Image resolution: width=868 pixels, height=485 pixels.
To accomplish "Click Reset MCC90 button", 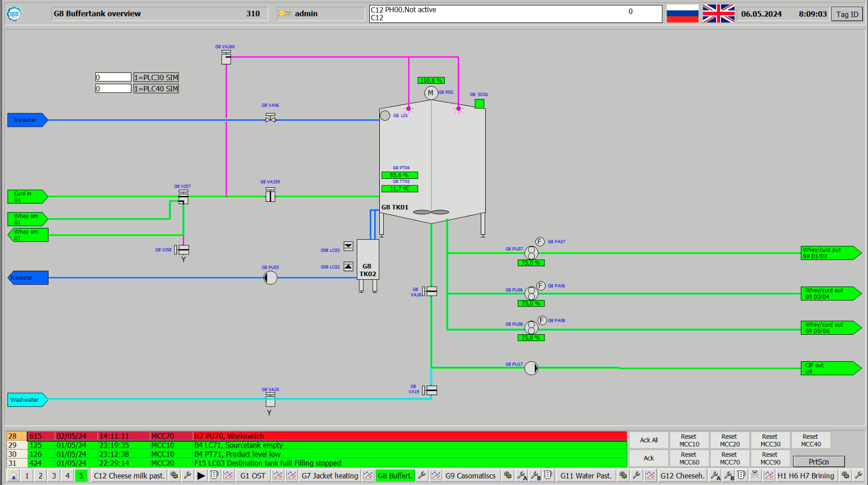I will pos(770,458).
